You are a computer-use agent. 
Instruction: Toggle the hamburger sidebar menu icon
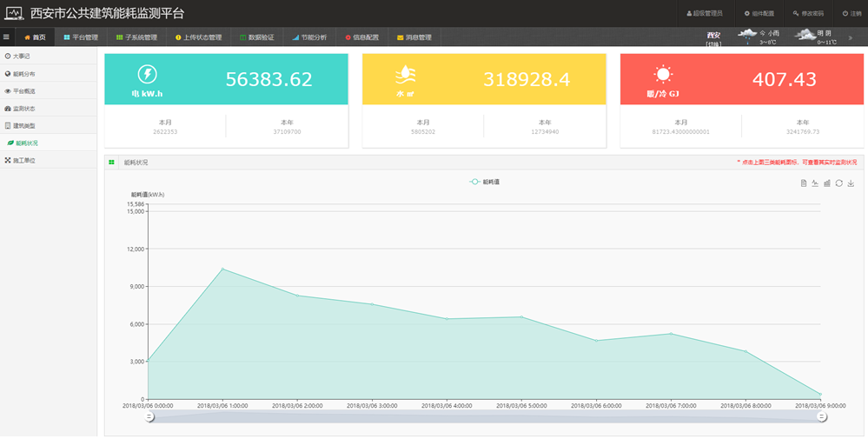pyautogui.click(x=6, y=37)
